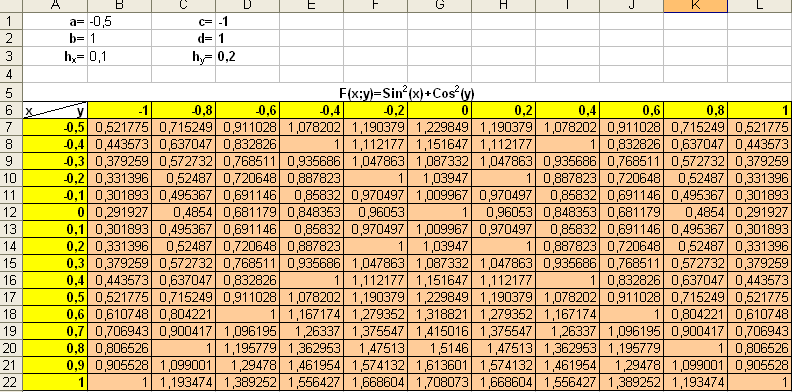Click the yellow y header cell -0,6
The height and width of the screenshot is (392, 792).
(x=248, y=110)
